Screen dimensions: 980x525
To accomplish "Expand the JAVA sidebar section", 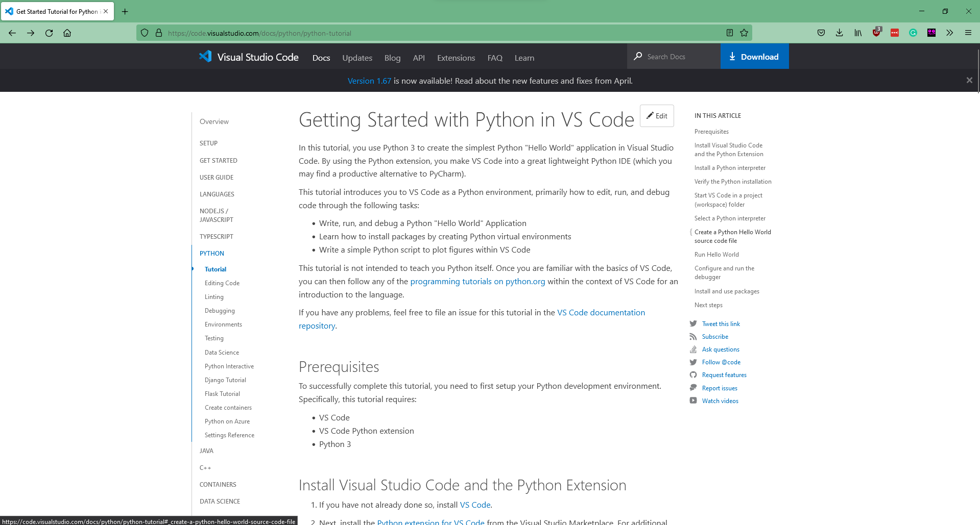I will pos(206,451).
